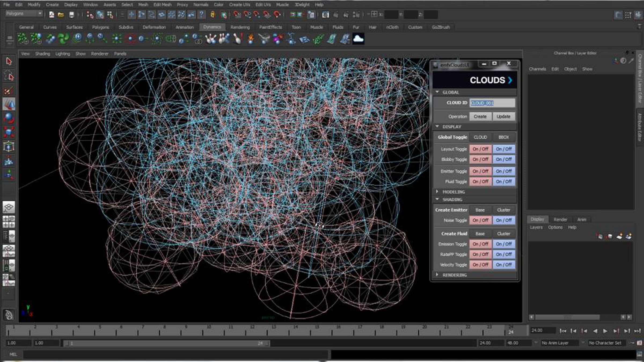
Task: Click the question mark help icon
Action: pyautogui.click(x=201, y=15)
